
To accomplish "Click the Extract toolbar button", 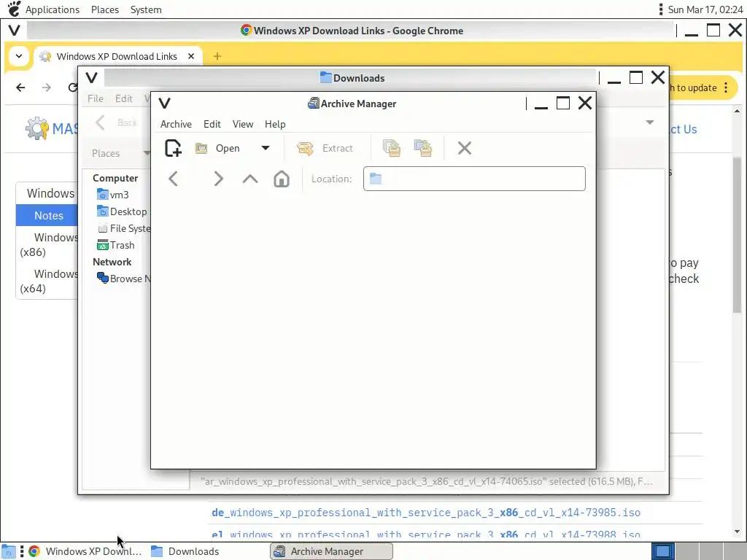I will 325,148.
